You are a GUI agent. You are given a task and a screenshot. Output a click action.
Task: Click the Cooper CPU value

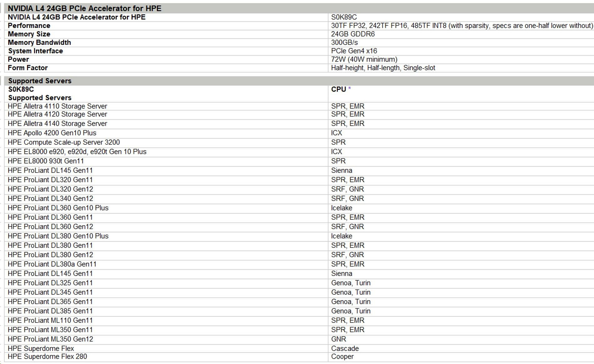pyautogui.click(x=342, y=357)
